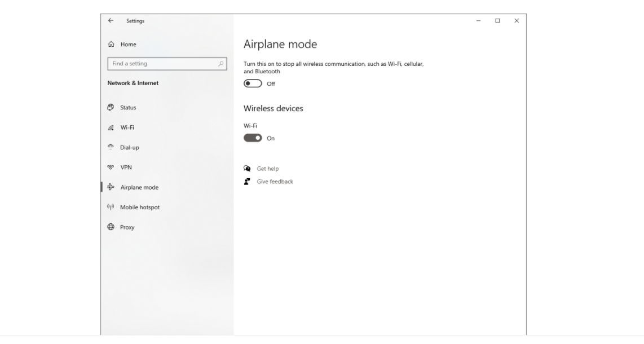Screen dimensions: 644x344
Task: Turn on the Airplane mode toggle
Action: pyautogui.click(x=253, y=83)
